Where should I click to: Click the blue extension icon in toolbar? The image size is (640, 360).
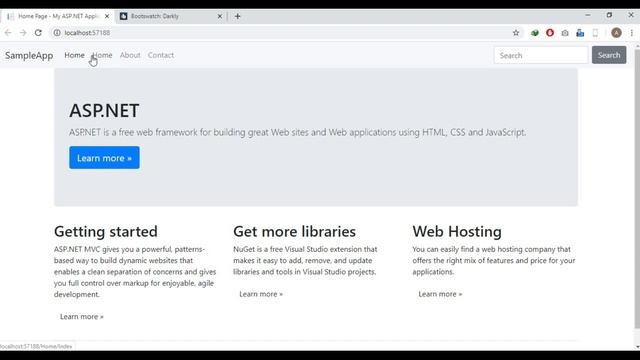click(580, 33)
